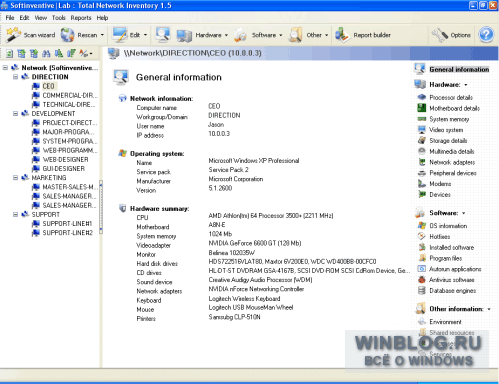This screenshot has width=499, height=384.
Task: Open the Help menu
Action: point(102,18)
